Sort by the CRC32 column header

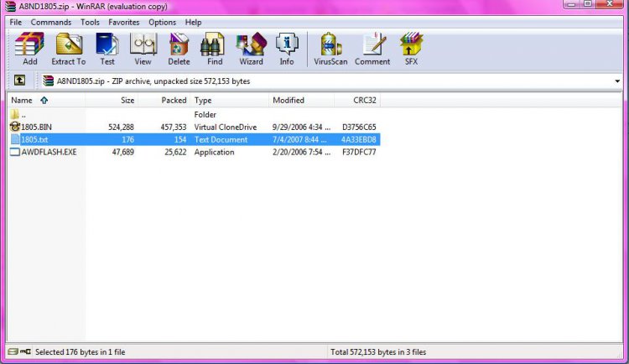coord(357,100)
